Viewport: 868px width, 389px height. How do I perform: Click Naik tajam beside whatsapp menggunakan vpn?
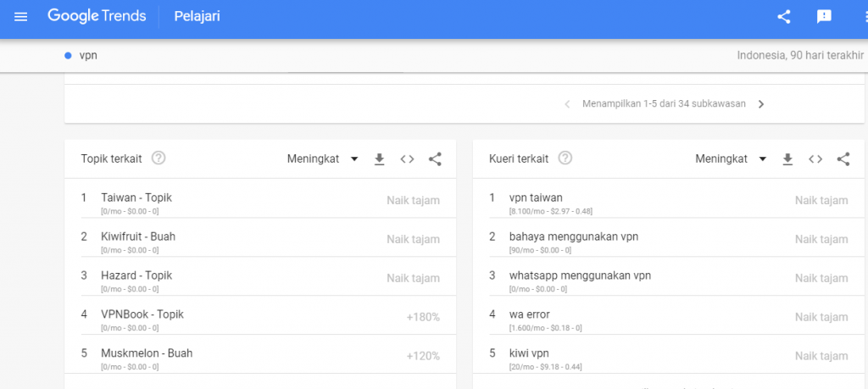tap(821, 278)
